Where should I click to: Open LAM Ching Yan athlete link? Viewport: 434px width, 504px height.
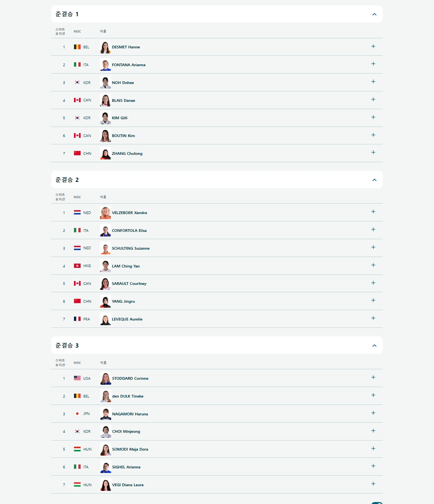[126, 266]
